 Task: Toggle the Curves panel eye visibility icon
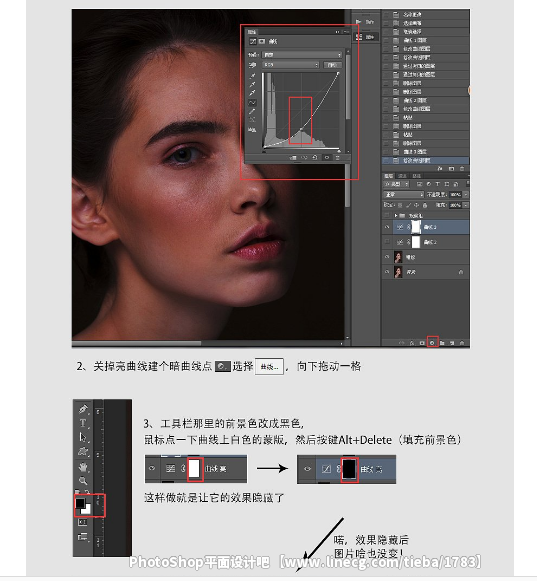326,157
